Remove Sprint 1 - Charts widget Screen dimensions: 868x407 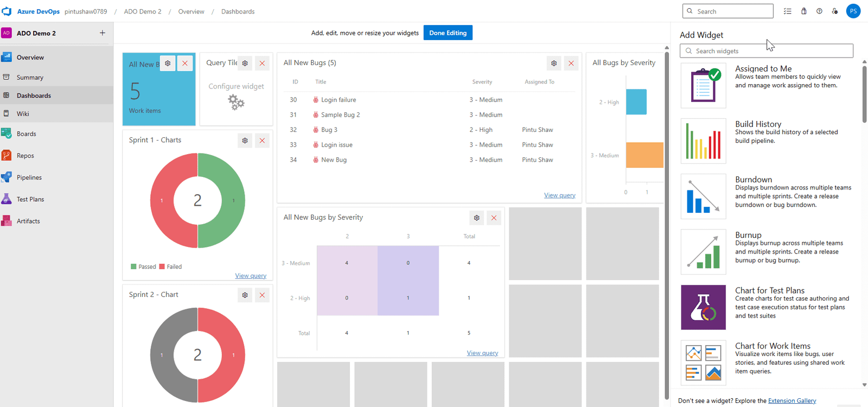click(262, 141)
